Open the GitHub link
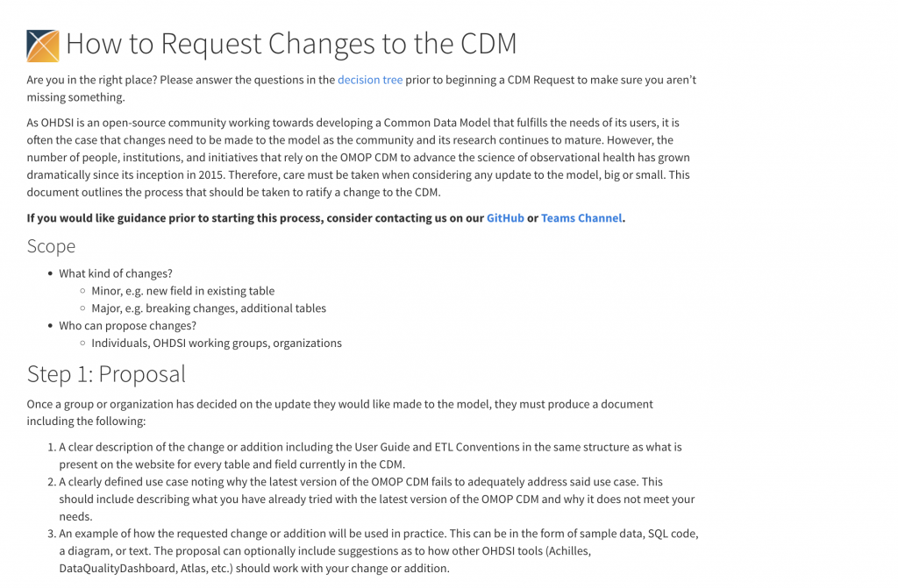This screenshot has width=898, height=588. click(x=505, y=218)
